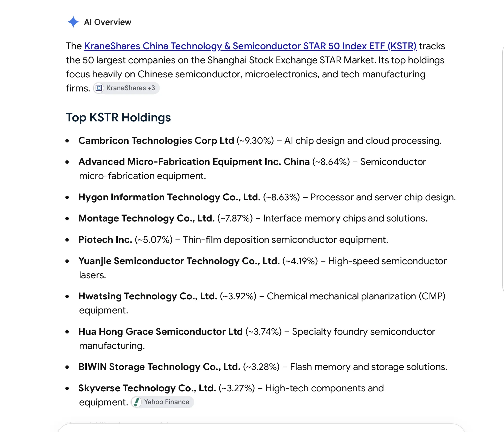Click the rounded input box at bottom
Screen dimensions: 504x432
click(x=261, y=428)
